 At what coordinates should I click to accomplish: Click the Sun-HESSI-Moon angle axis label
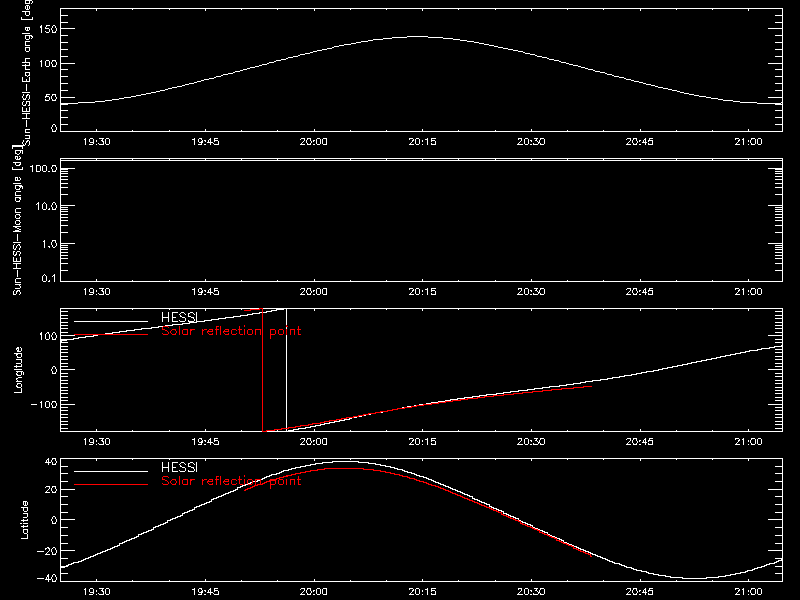point(17,220)
